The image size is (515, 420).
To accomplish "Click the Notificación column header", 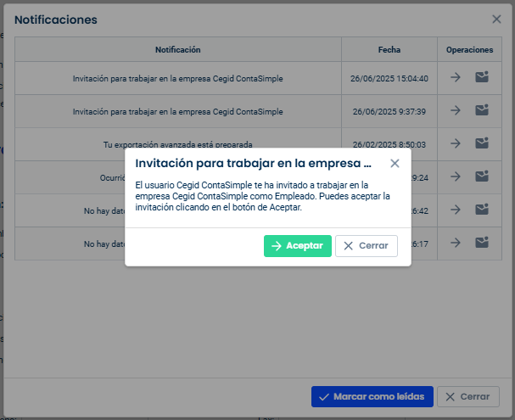I will point(177,49).
